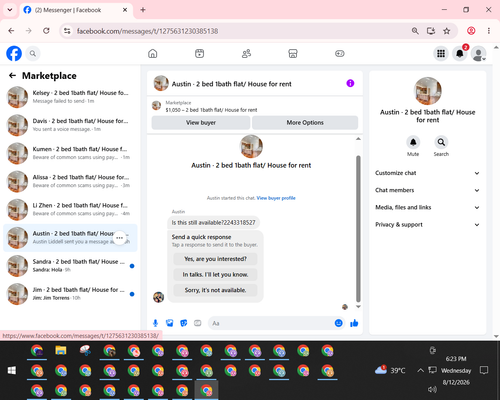
Task: Expand Privacy & support section
Action: [x=428, y=225]
